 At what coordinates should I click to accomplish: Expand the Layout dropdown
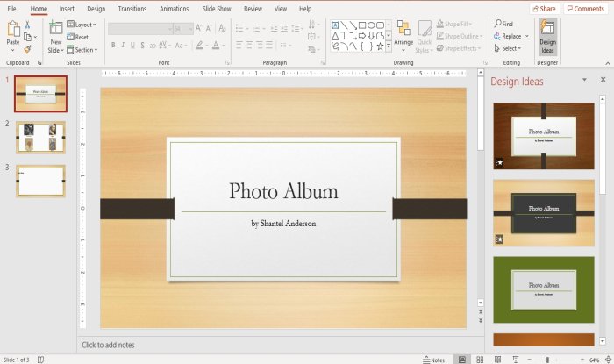point(82,25)
